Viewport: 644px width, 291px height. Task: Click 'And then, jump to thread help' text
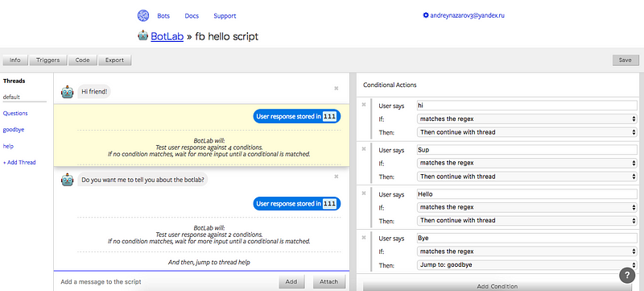209,262
